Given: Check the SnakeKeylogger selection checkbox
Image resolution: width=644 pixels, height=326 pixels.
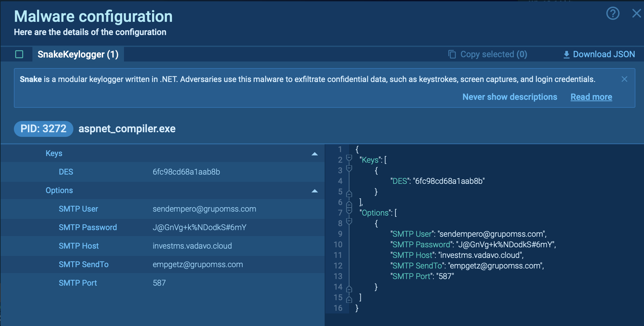Looking at the screenshot, I should (x=20, y=54).
